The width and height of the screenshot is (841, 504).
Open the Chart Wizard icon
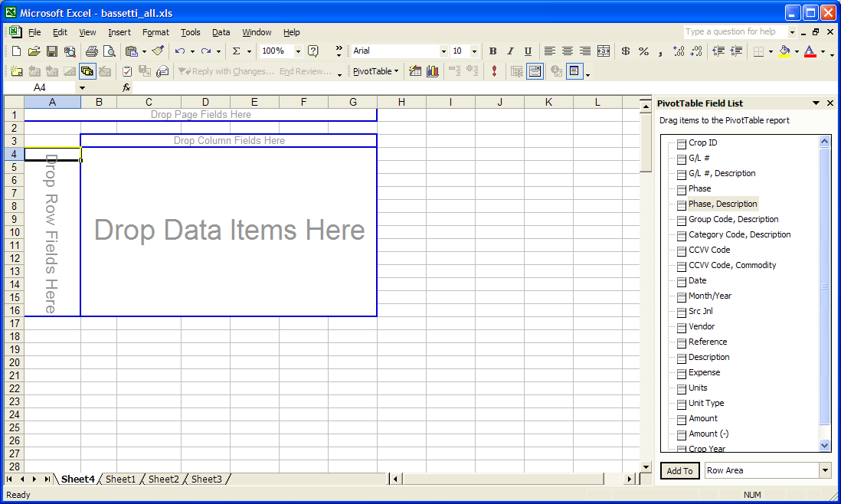click(x=434, y=71)
